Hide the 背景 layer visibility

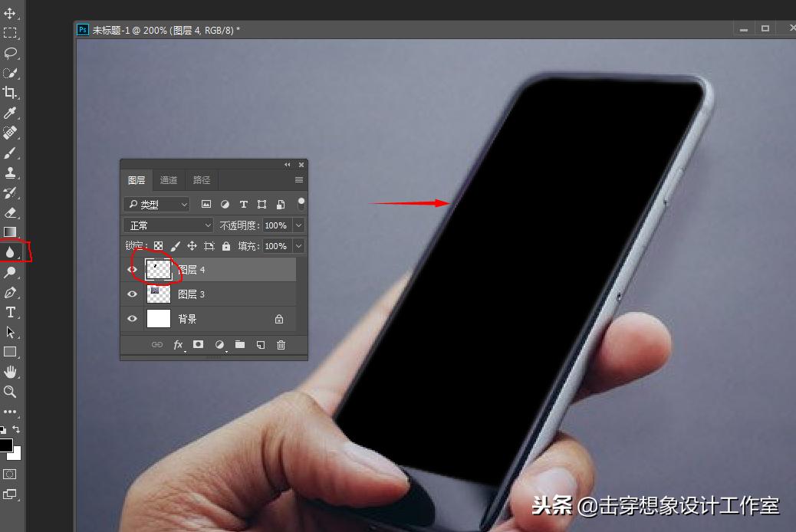132,319
